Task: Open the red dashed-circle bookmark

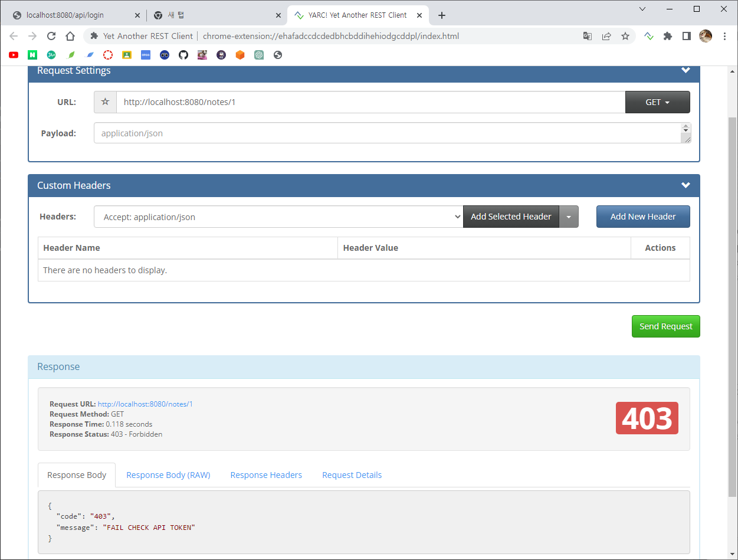Action: tap(108, 55)
